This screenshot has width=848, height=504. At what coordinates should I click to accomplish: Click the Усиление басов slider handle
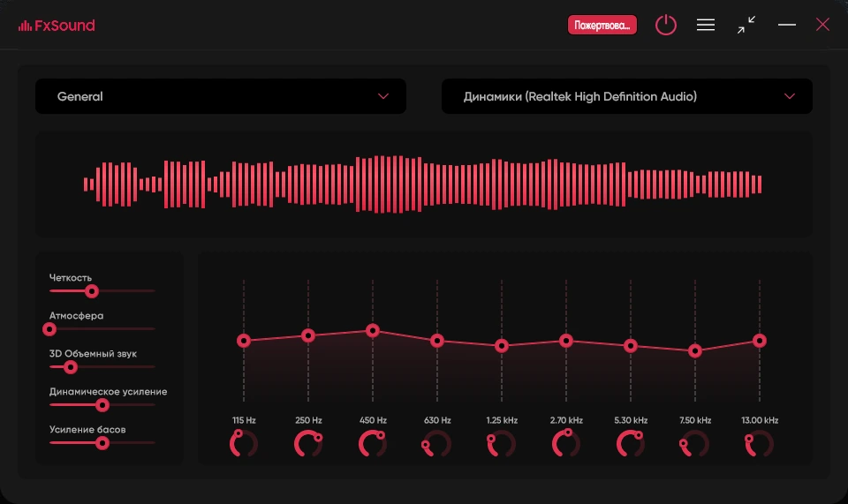tap(102, 443)
